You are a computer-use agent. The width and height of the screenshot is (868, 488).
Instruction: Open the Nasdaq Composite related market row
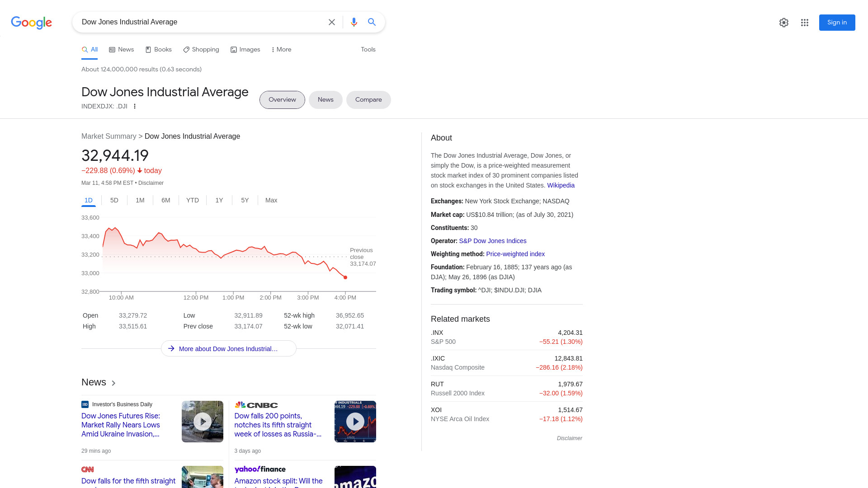507,363
